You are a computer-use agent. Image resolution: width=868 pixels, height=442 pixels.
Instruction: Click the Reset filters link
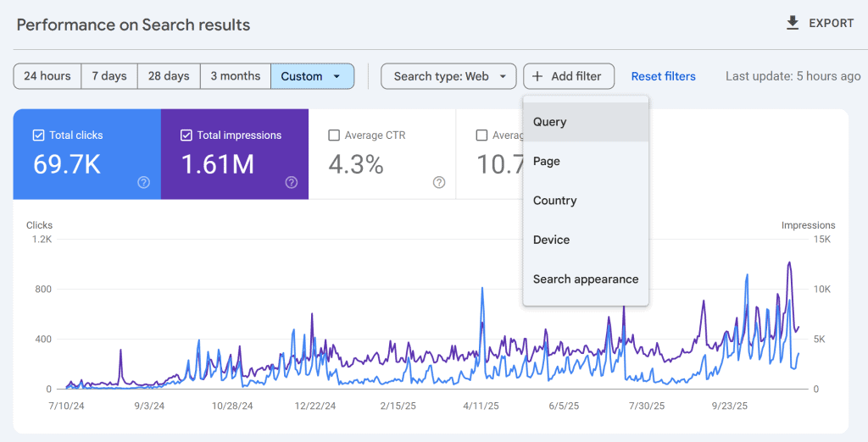(x=663, y=76)
